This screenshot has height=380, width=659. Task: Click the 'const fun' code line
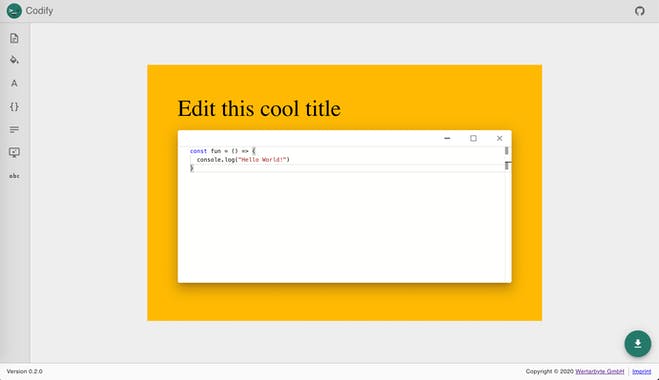point(222,151)
